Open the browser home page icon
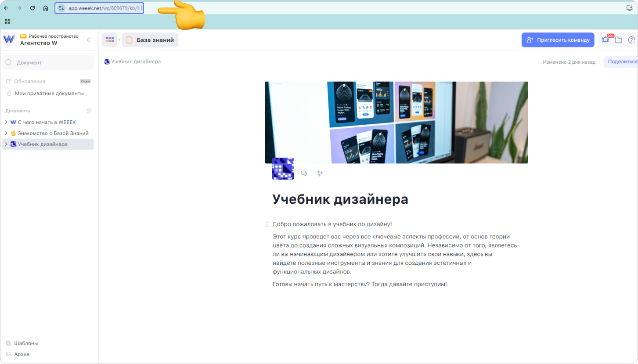The image size is (638, 364). pyautogui.click(x=45, y=8)
